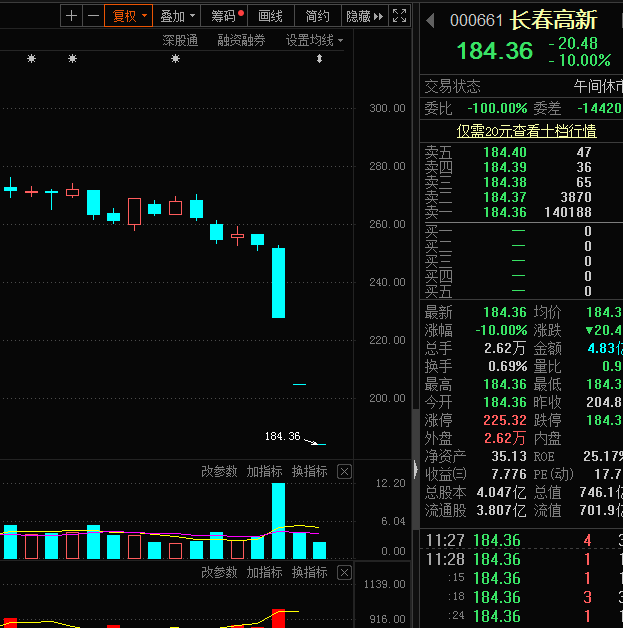This screenshot has width=623, height=628.
Task: Switch to 简约 simple mode
Action: coord(317,16)
